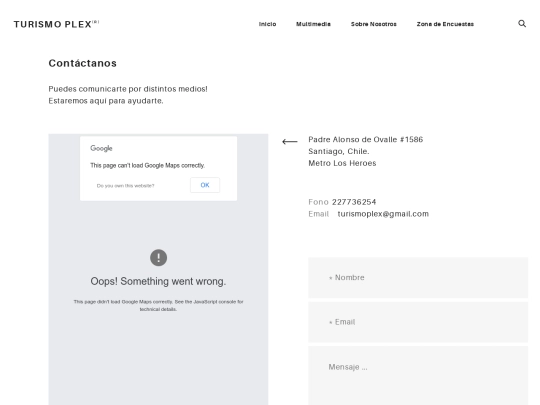Click the address line 'Padre Alonso de Ovalle #1586'

pyautogui.click(x=365, y=139)
